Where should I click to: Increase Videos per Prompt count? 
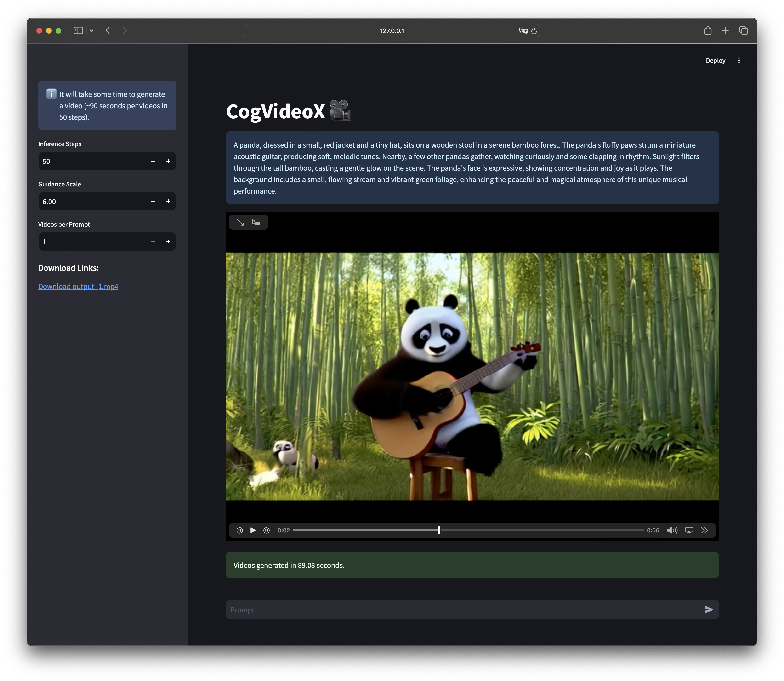[x=168, y=242]
